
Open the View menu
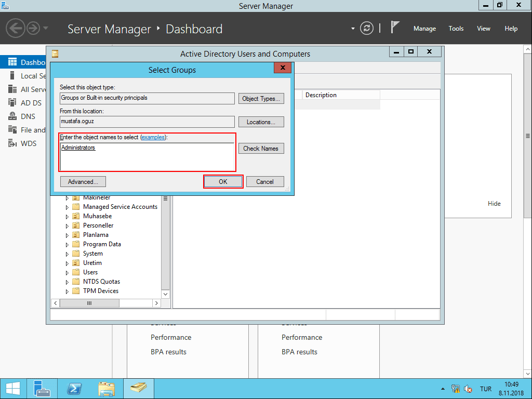click(x=484, y=29)
